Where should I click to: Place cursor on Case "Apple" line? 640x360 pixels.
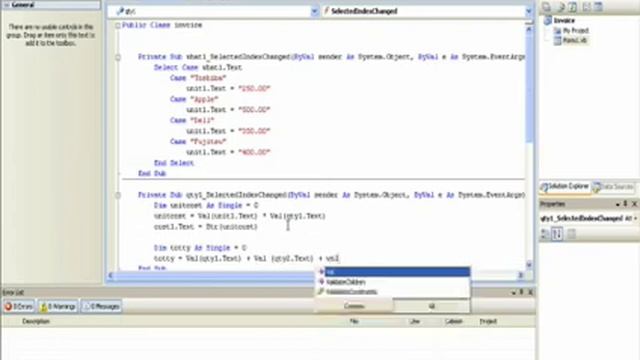coord(194,100)
